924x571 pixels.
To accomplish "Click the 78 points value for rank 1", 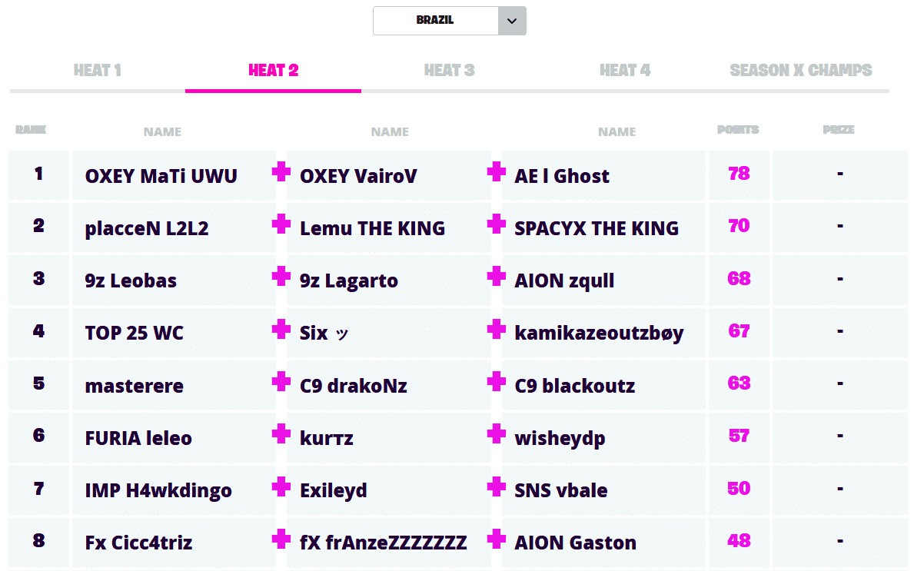I will click(739, 174).
